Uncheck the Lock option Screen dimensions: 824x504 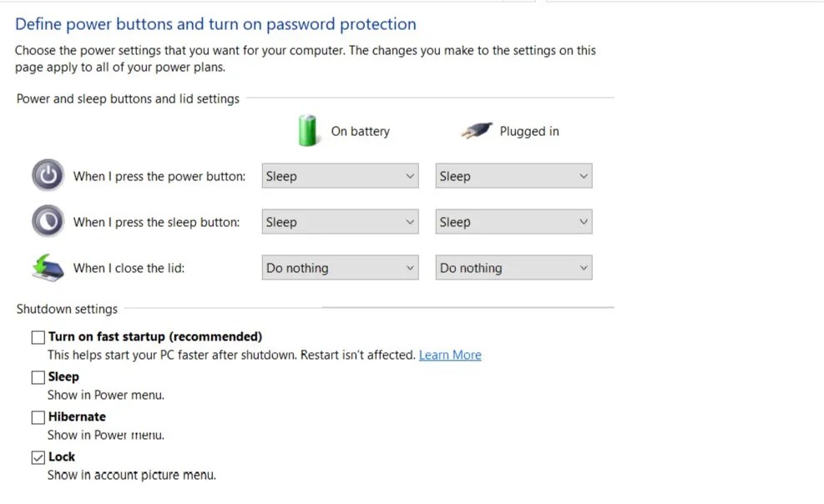coord(38,456)
